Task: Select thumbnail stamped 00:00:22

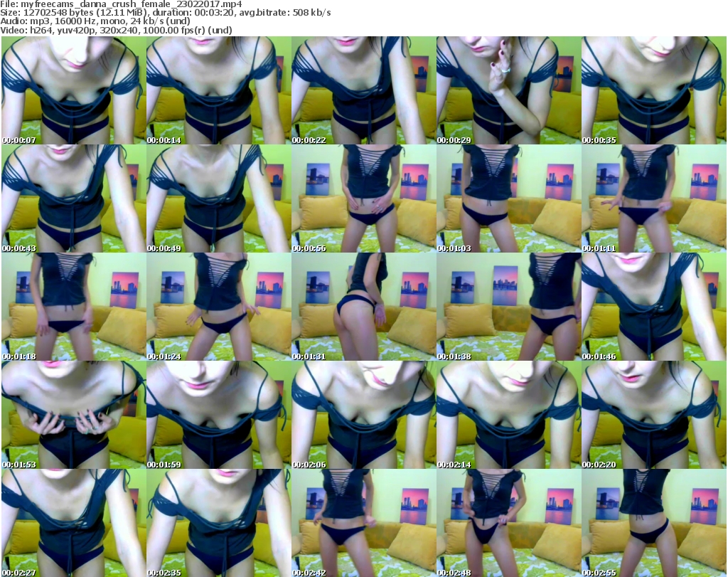Action: pyautogui.click(x=363, y=90)
